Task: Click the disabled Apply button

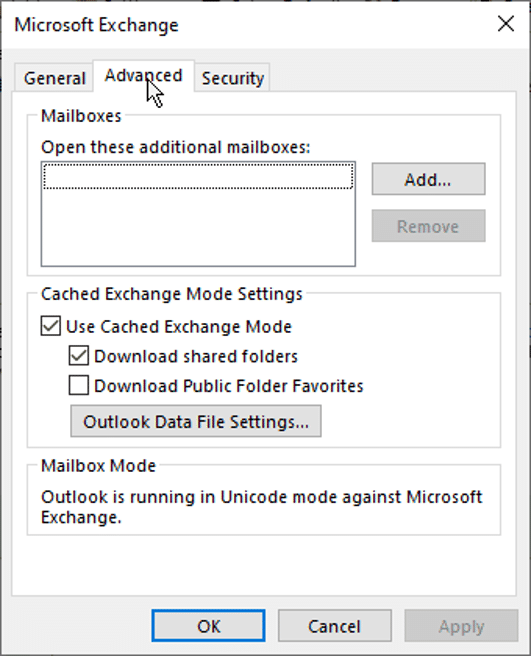Action: tap(461, 626)
